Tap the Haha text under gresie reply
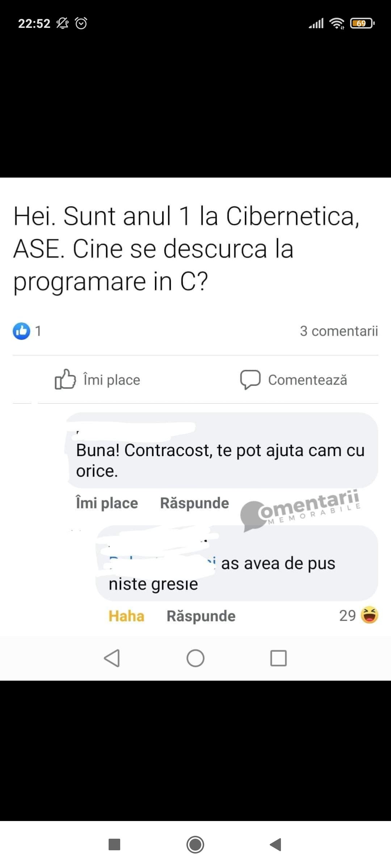Viewport: 391px width, 868px height. (126, 616)
